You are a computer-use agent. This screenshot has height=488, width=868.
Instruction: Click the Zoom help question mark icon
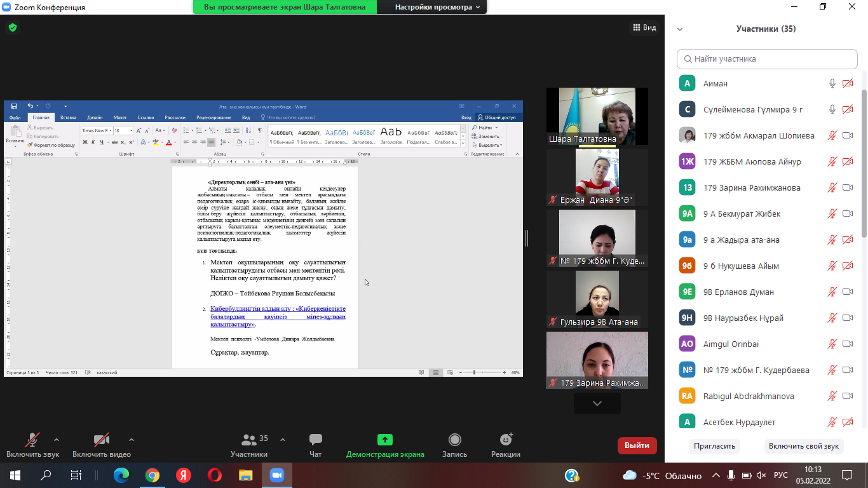click(x=571, y=475)
